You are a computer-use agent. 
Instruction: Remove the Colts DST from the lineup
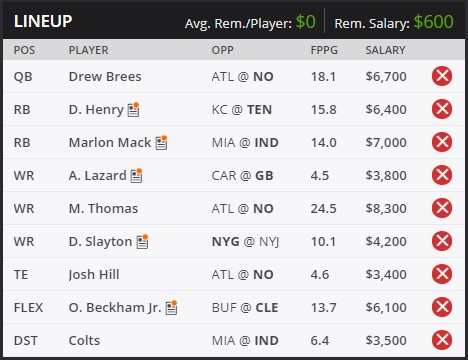tap(442, 340)
